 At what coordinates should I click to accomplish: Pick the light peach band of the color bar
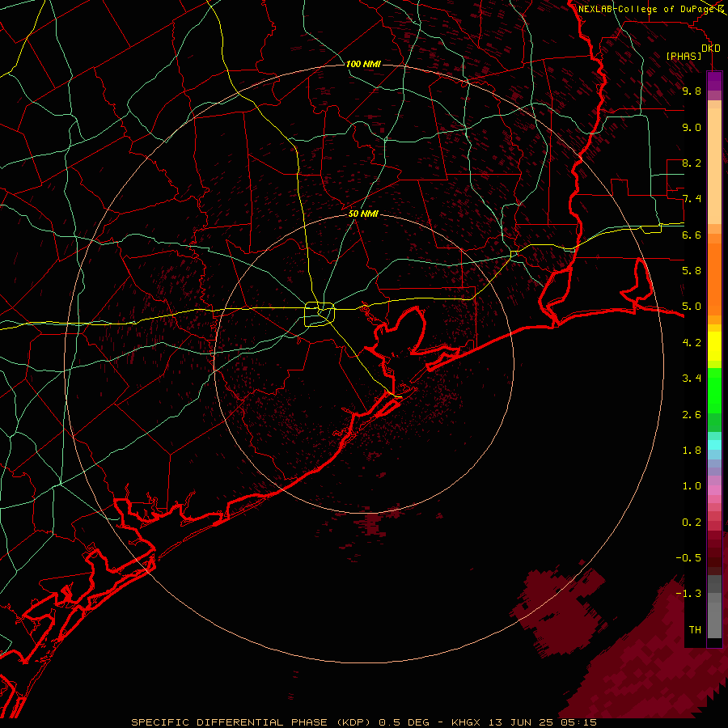[x=714, y=167]
